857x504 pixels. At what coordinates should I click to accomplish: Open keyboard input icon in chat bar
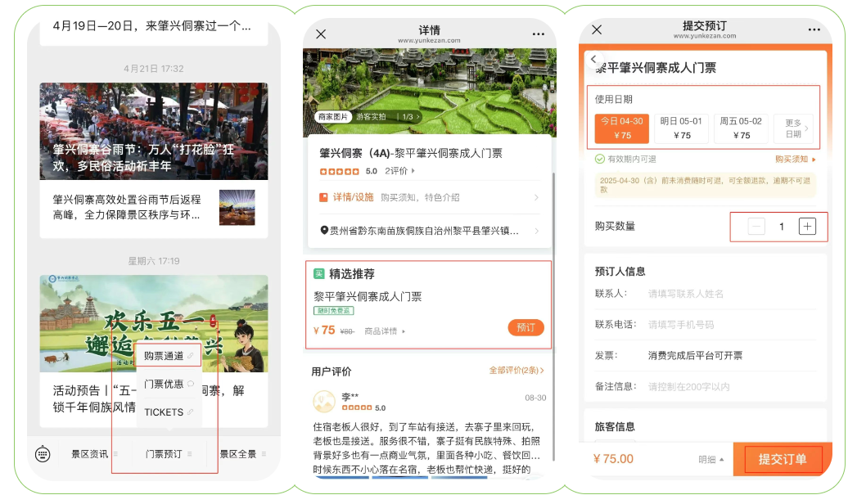43,454
